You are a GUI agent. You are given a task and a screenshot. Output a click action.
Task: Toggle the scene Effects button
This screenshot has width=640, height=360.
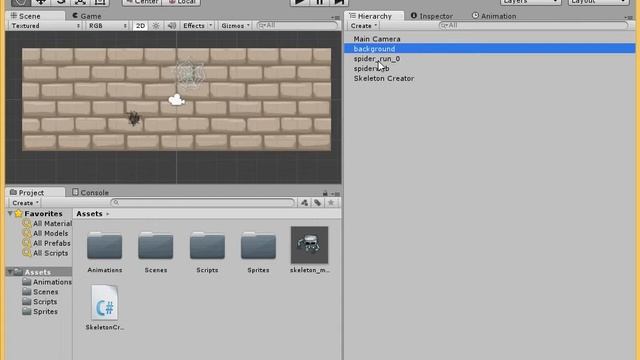(194, 26)
